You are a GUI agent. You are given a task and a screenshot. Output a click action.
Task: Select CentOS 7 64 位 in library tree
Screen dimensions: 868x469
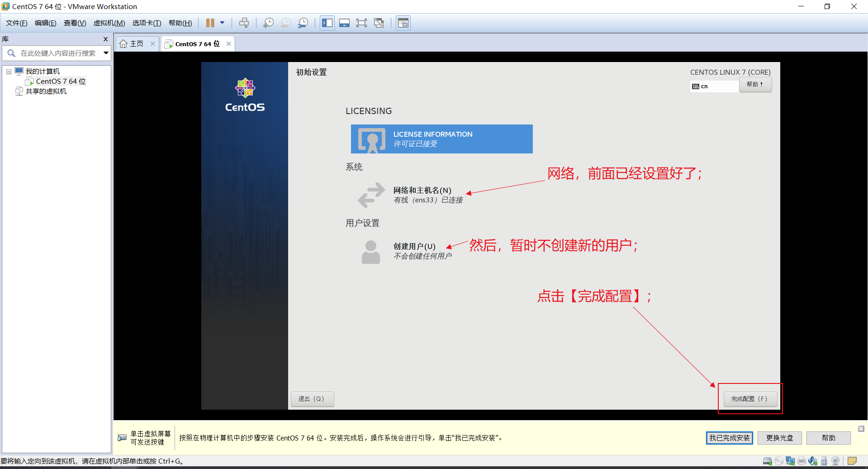(61, 81)
